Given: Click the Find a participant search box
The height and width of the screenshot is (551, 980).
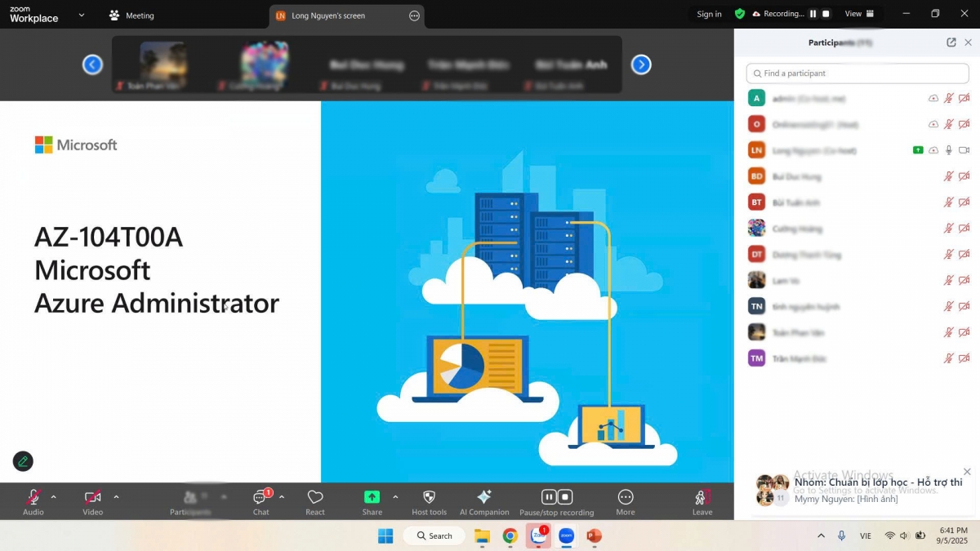Looking at the screenshot, I should pyautogui.click(x=857, y=73).
